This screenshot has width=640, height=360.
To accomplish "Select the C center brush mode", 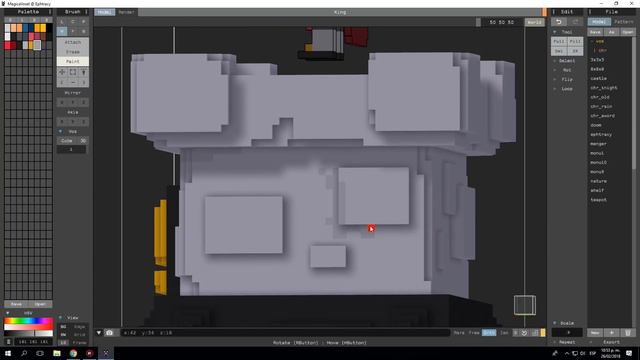I will point(73,22).
